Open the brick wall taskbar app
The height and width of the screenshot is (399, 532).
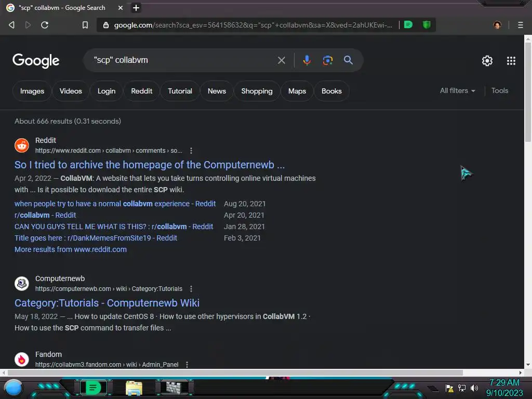(174, 388)
